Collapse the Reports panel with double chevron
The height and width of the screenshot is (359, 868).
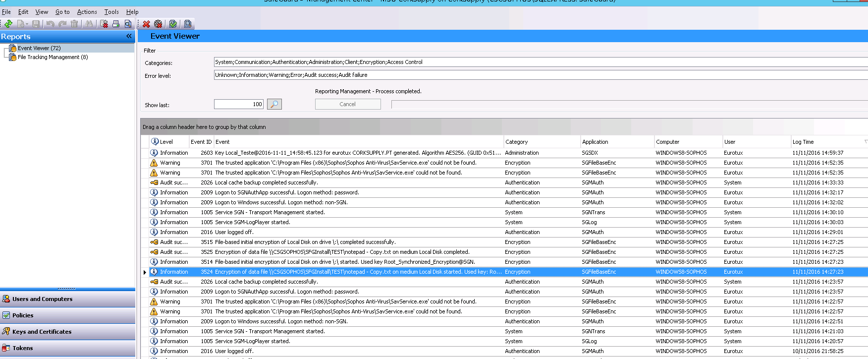[x=129, y=36]
